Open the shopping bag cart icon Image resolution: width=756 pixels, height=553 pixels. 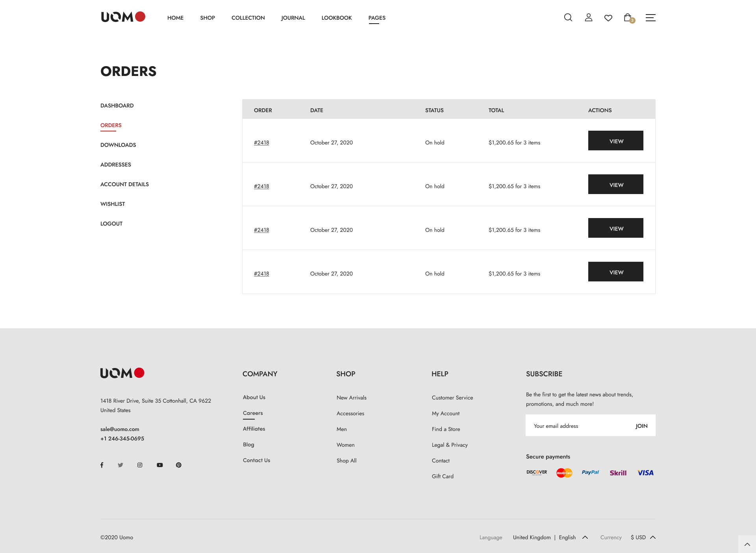click(628, 17)
